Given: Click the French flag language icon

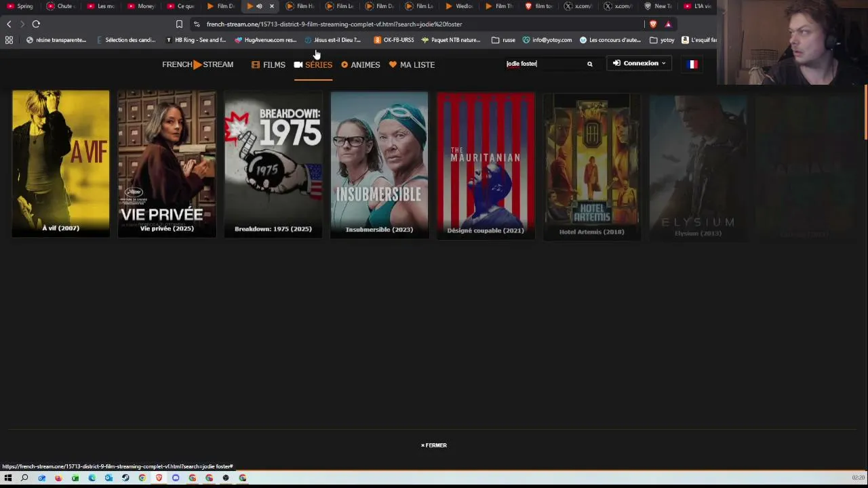Looking at the screenshot, I should pyautogui.click(x=692, y=64).
